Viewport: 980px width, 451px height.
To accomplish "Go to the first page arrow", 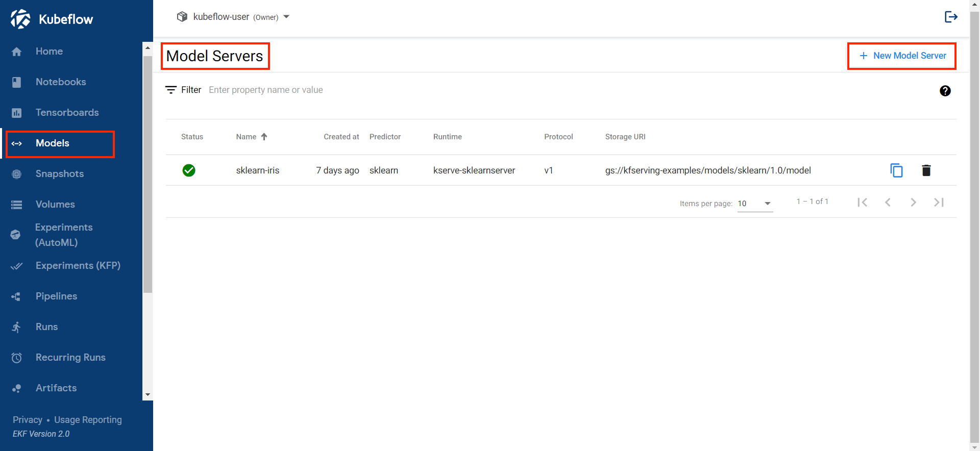I will (x=863, y=203).
